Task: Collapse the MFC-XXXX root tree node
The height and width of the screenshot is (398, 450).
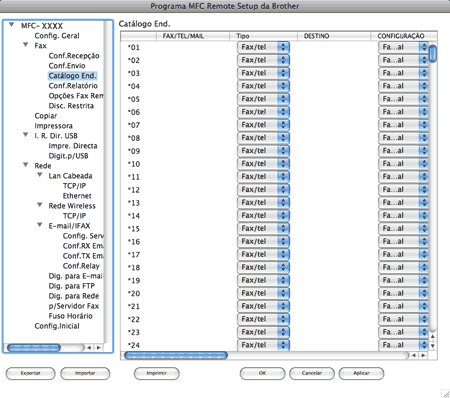Action: tap(12, 25)
